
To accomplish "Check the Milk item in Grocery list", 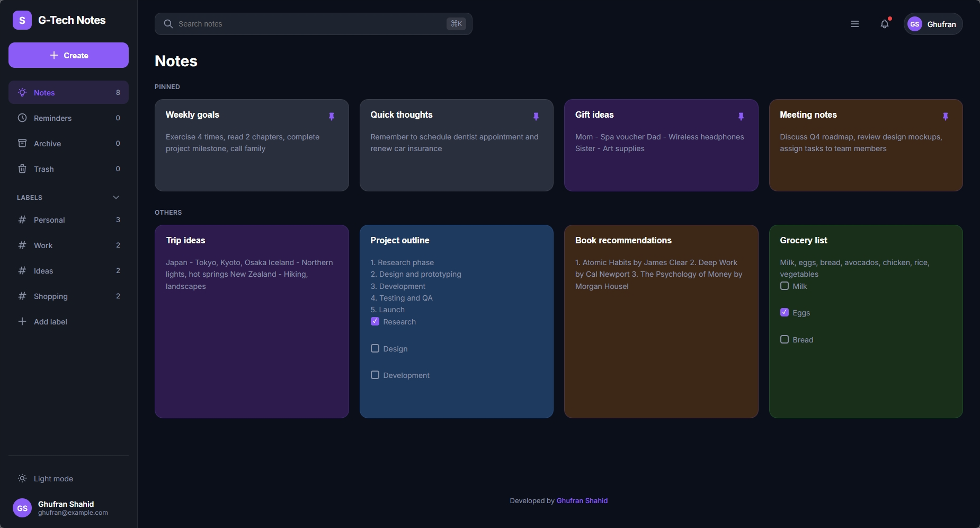I will coord(785,286).
